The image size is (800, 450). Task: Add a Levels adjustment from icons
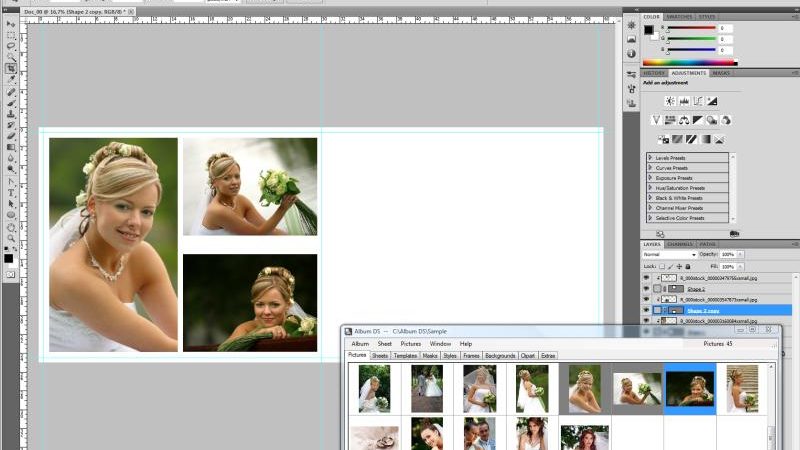pyautogui.click(x=684, y=101)
